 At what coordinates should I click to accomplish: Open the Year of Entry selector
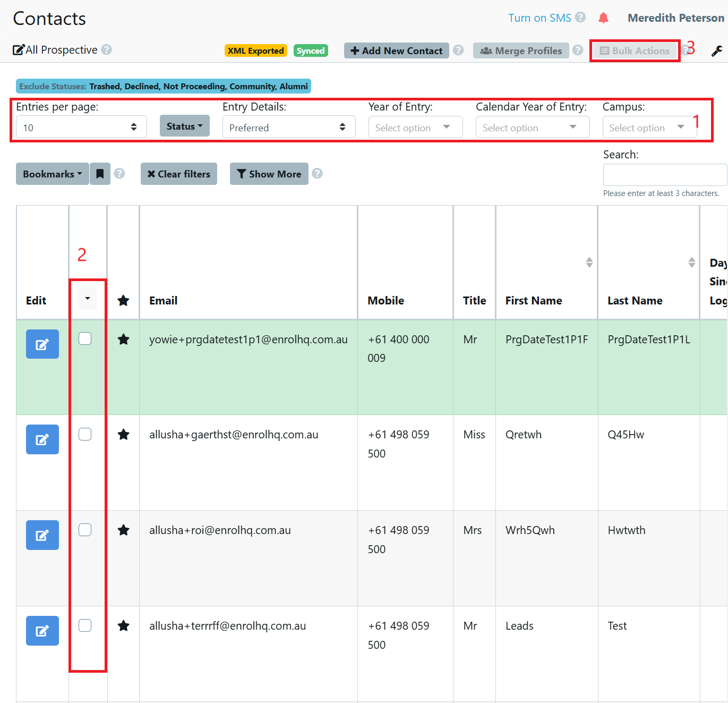click(x=415, y=127)
